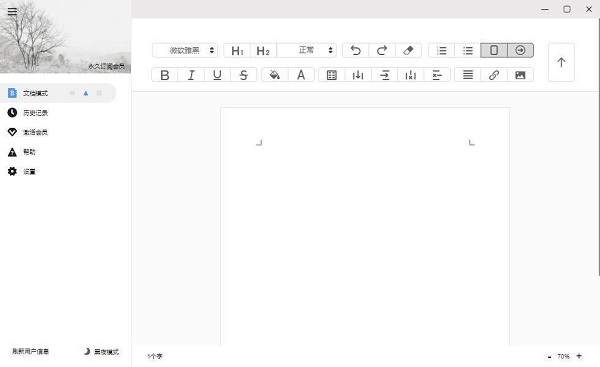The image size is (600, 367).
Task: Open the font family dropdown 微软雅黑
Action: click(185, 50)
